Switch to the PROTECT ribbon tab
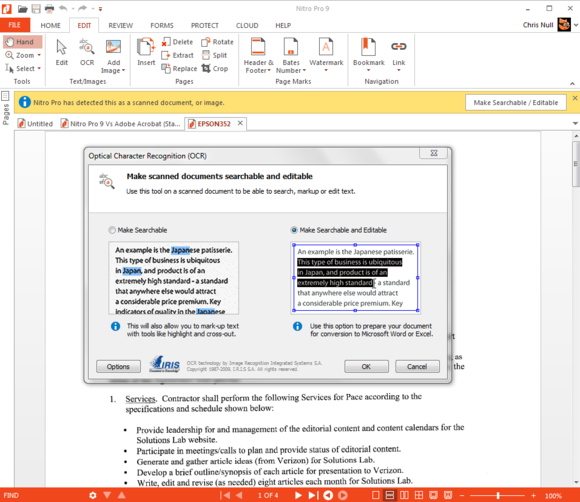The image size is (580, 502). (205, 26)
